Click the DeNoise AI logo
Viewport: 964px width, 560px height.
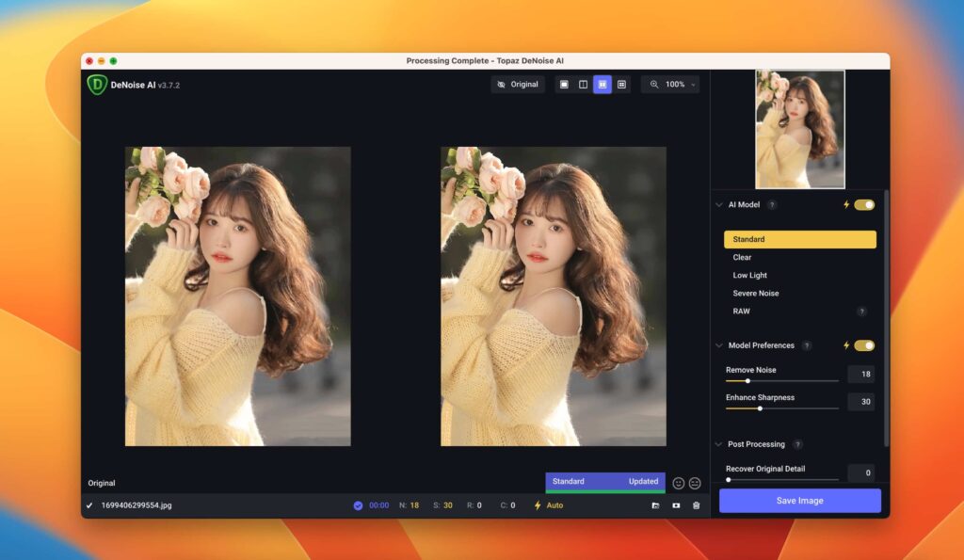coord(98,84)
